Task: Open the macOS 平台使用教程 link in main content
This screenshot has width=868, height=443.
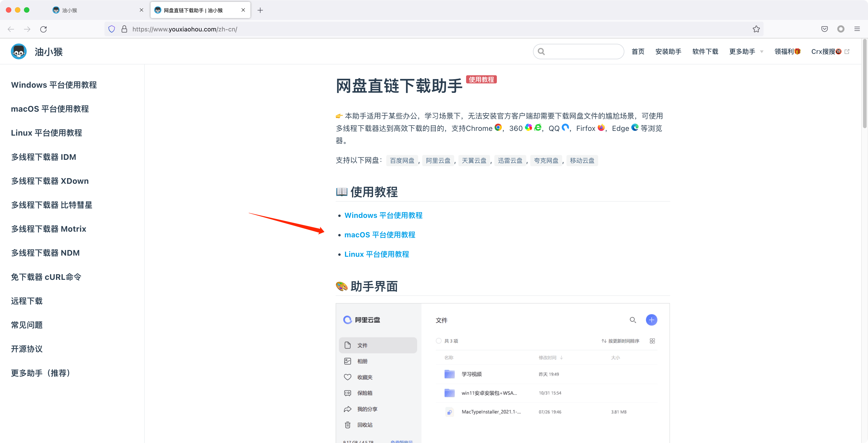Action: coord(380,235)
